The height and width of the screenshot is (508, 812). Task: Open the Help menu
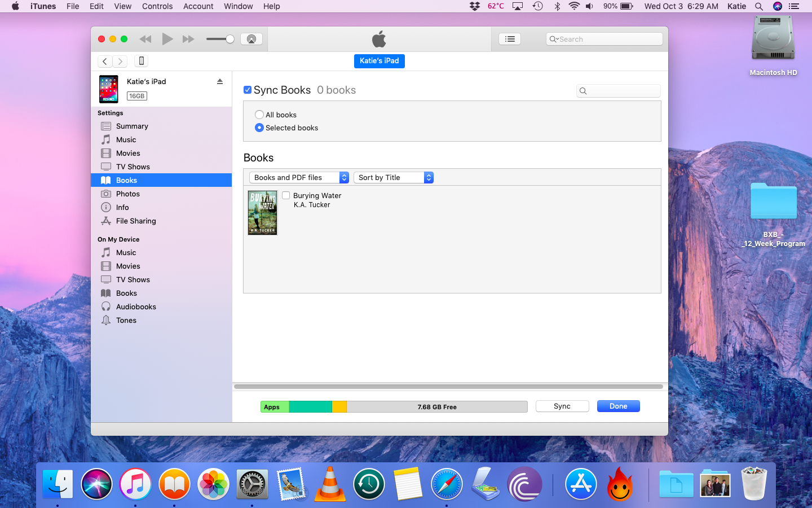click(271, 6)
